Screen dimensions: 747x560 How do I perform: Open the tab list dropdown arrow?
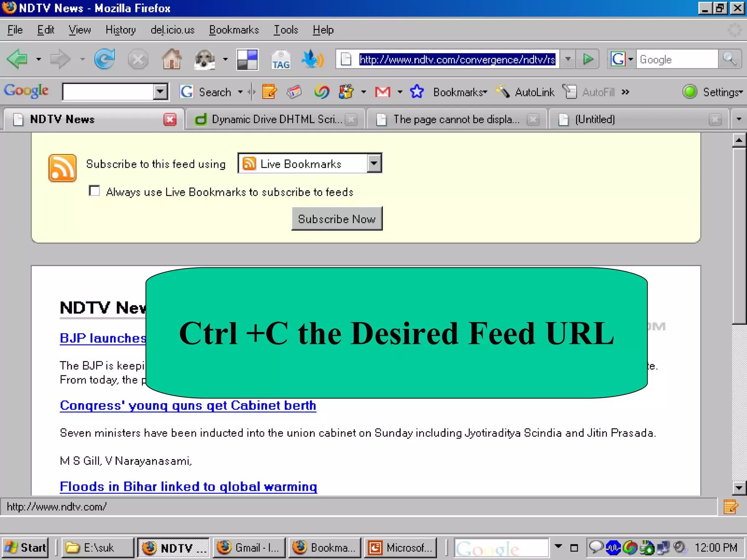(x=739, y=119)
